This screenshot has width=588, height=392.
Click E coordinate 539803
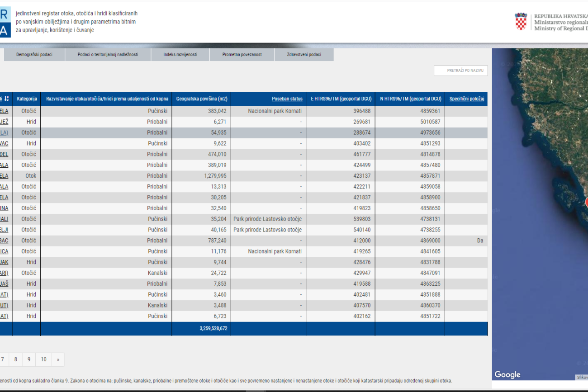(362, 219)
